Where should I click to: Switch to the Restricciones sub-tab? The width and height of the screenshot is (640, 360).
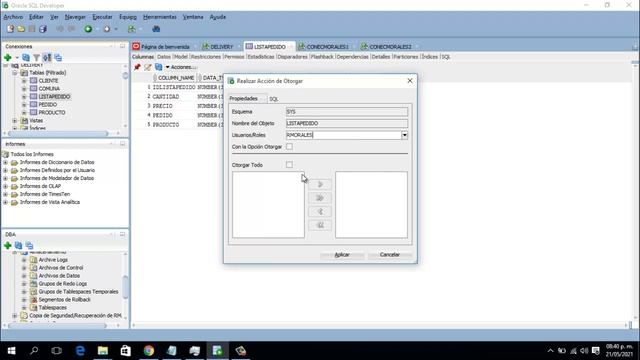pos(206,57)
